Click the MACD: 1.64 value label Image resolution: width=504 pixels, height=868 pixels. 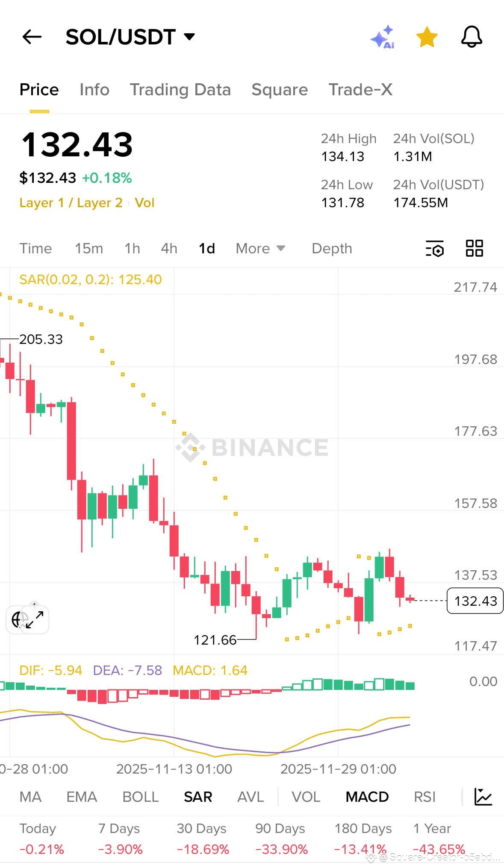(x=210, y=670)
